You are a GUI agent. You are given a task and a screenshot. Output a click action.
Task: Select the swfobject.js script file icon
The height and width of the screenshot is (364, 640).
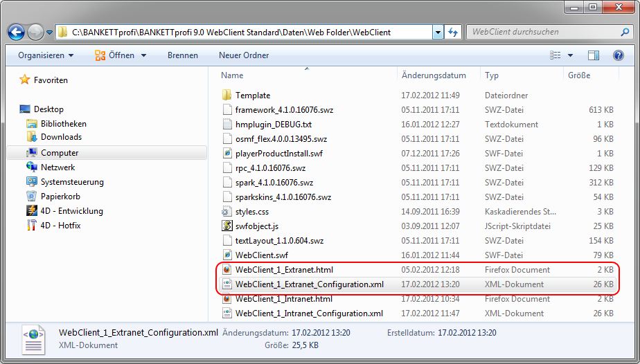pos(226,226)
